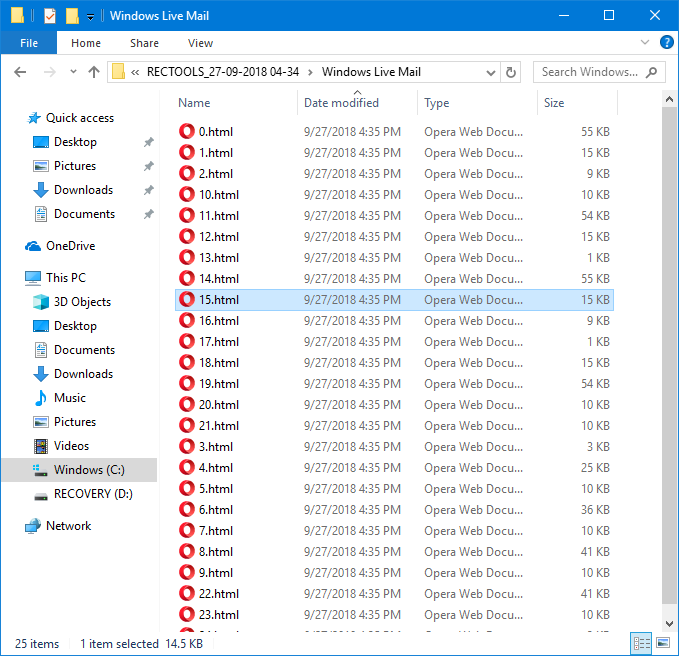Switch to Large icons view layout

663,643
